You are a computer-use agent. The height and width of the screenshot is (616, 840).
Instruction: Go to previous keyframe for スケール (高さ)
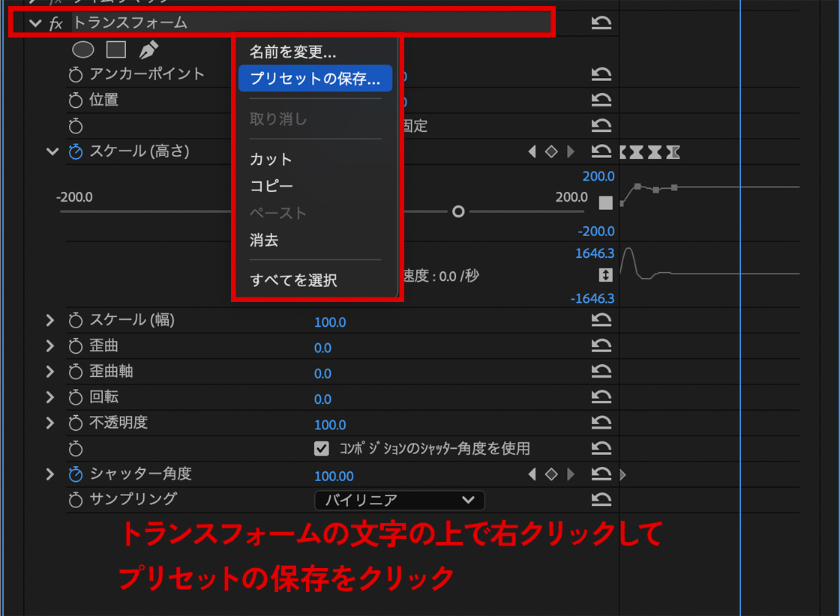tap(532, 152)
